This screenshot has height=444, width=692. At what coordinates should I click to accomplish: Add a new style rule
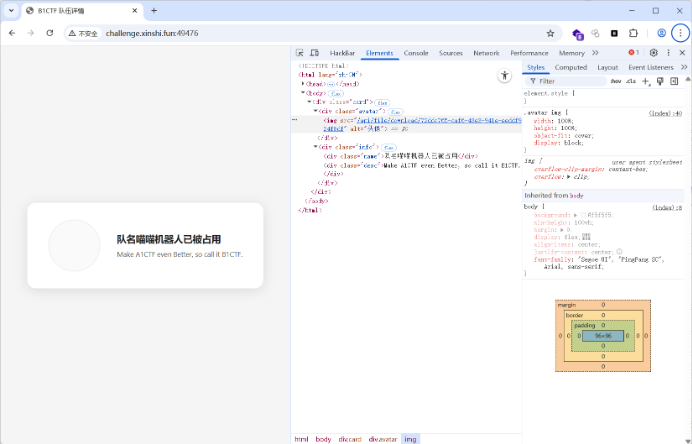coord(645,81)
